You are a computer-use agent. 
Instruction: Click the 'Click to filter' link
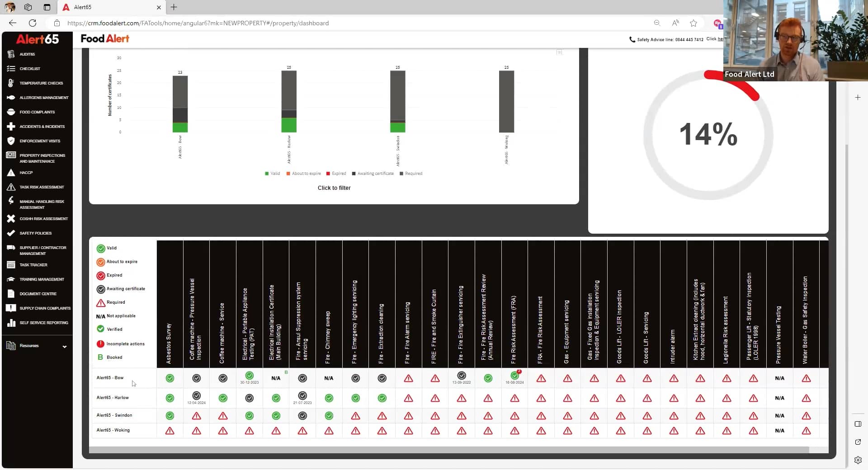[334, 188]
